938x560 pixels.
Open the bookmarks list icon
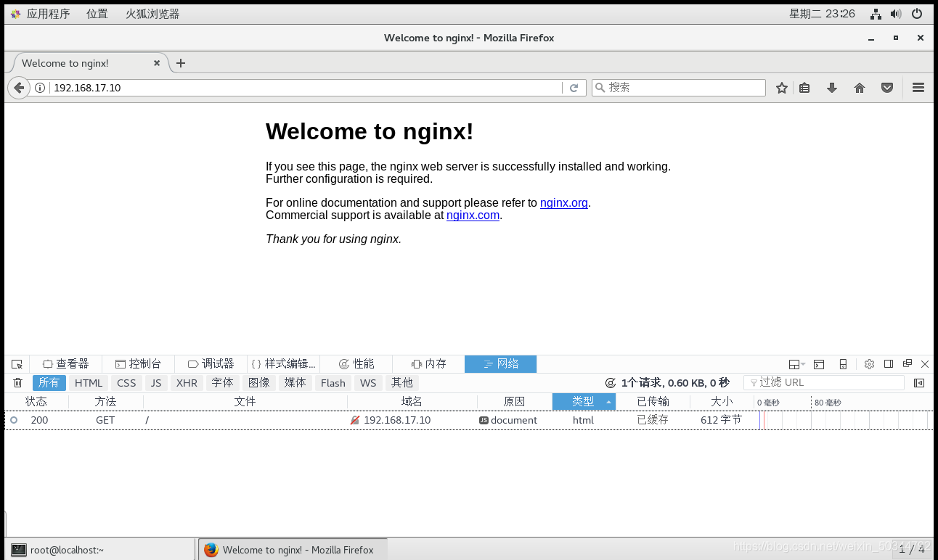coord(804,88)
